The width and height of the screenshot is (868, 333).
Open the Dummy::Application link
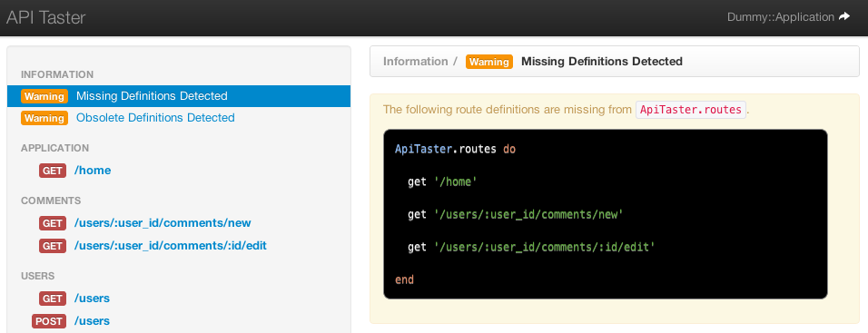click(781, 17)
